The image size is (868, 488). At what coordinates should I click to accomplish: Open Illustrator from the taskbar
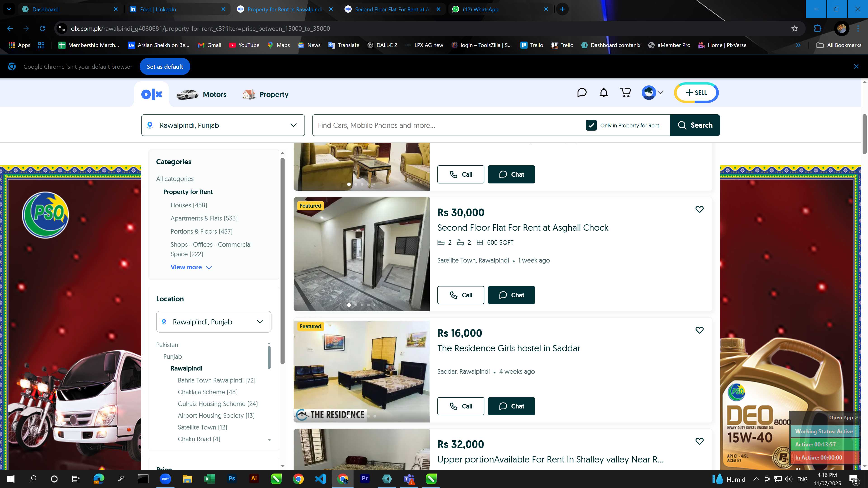click(254, 479)
